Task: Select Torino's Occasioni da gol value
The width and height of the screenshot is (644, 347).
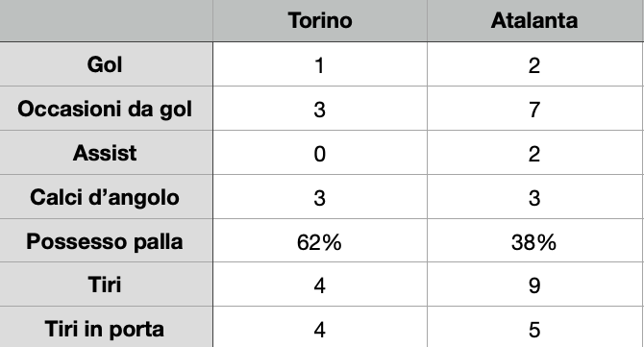Action: [x=320, y=109]
